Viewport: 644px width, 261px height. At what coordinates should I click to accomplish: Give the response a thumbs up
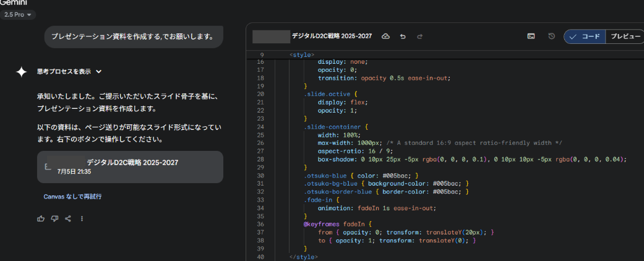tap(41, 218)
